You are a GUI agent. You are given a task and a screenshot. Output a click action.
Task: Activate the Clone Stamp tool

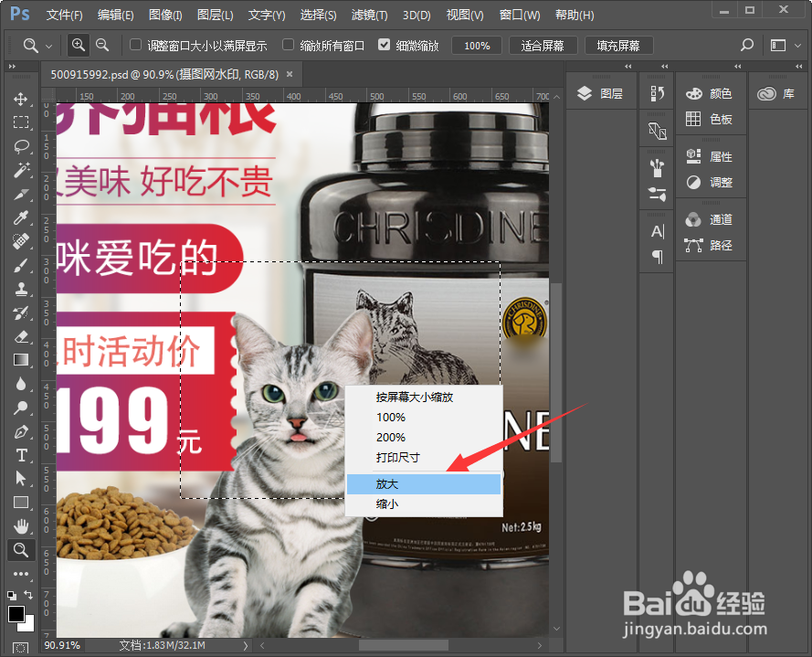[x=20, y=289]
